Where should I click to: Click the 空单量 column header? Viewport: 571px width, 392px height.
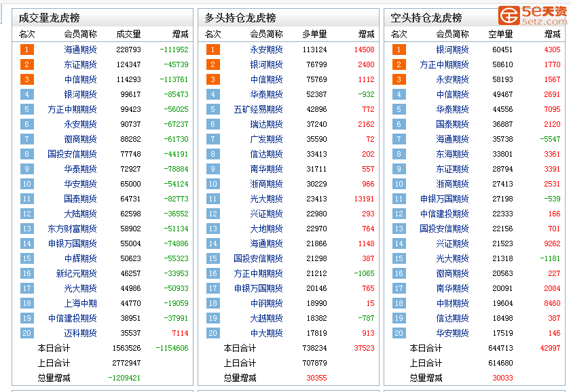(500, 34)
